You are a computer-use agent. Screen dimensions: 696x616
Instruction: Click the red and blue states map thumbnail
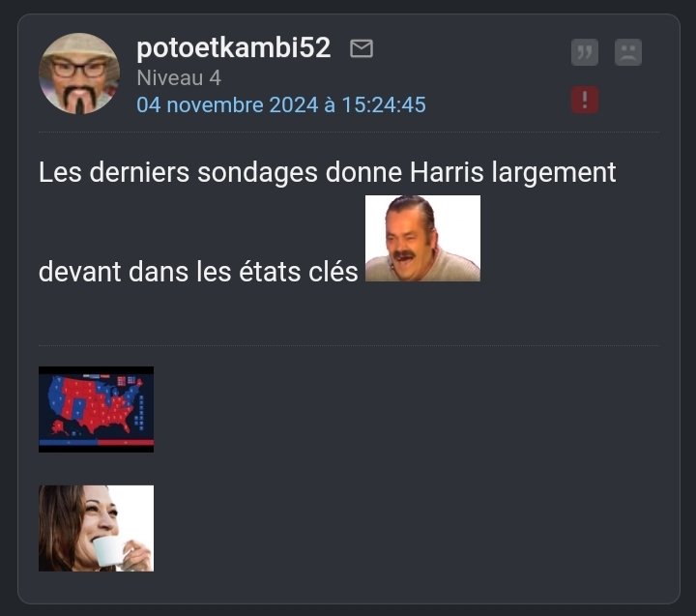point(97,409)
